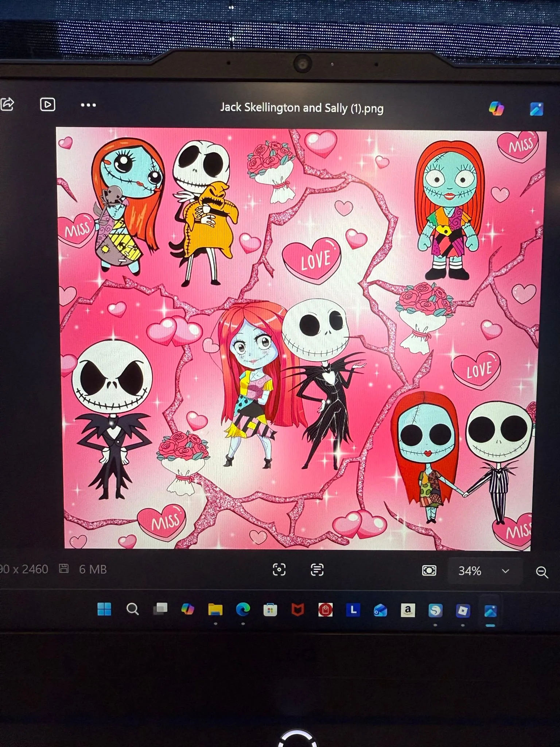The image size is (560, 747).
Task: Open Task View on the taskbar
Action: click(160, 609)
